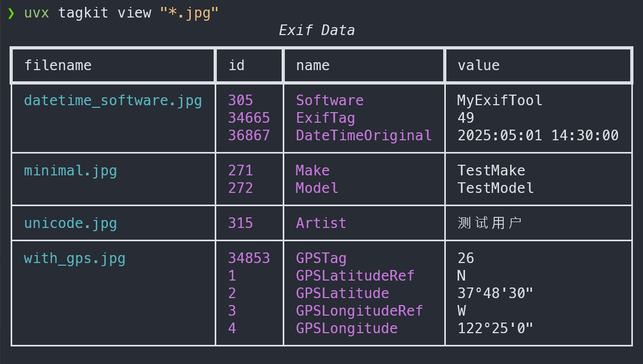Click the green prompt arrow symbol

point(11,13)
